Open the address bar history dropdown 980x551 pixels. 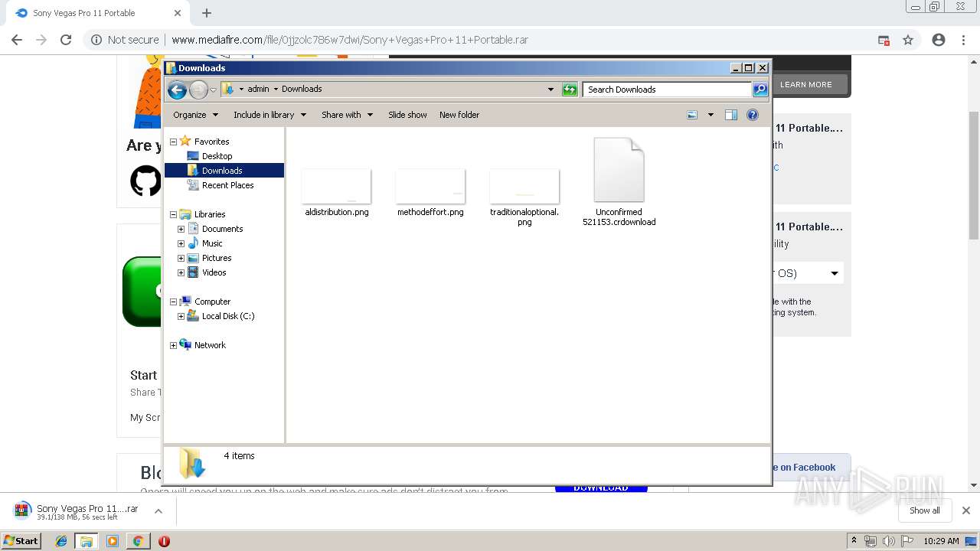point(550,90)
